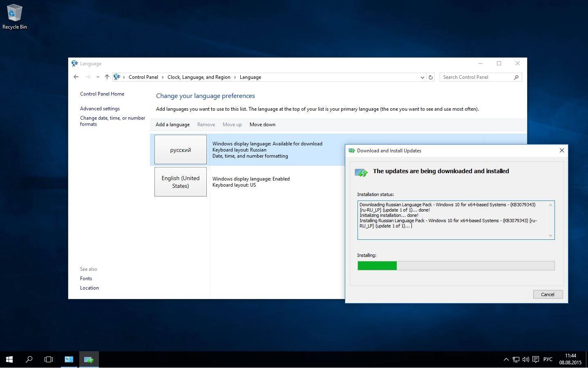Image resolution: width=588 pixels, height=368 pixels.
Task: Open the Fonts link under See also
Action: 86,279
